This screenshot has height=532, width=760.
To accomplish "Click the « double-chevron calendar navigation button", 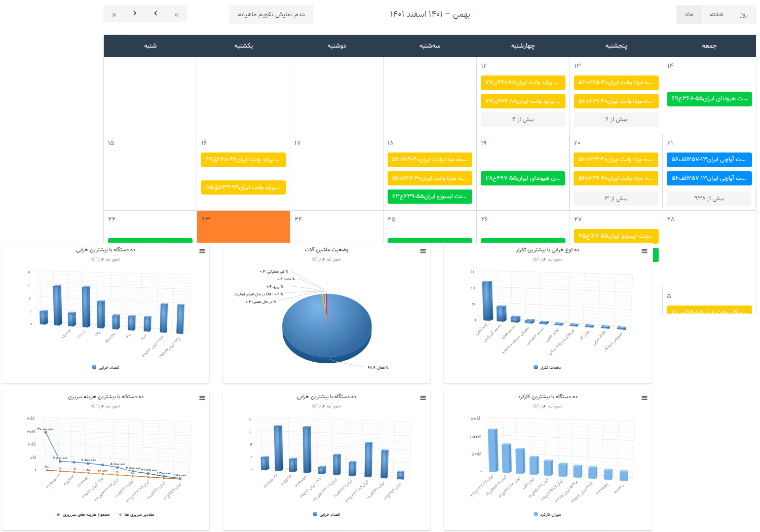I will (x=176, y=14).
